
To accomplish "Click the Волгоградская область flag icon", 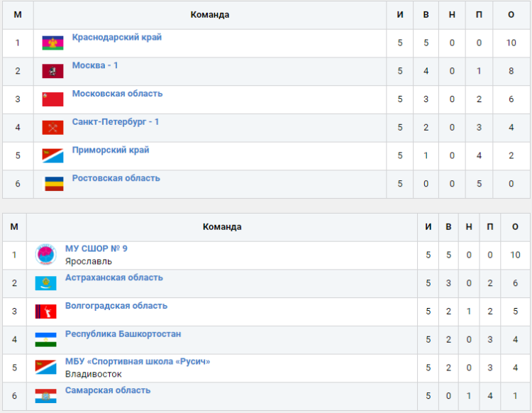I will [46, 312].
